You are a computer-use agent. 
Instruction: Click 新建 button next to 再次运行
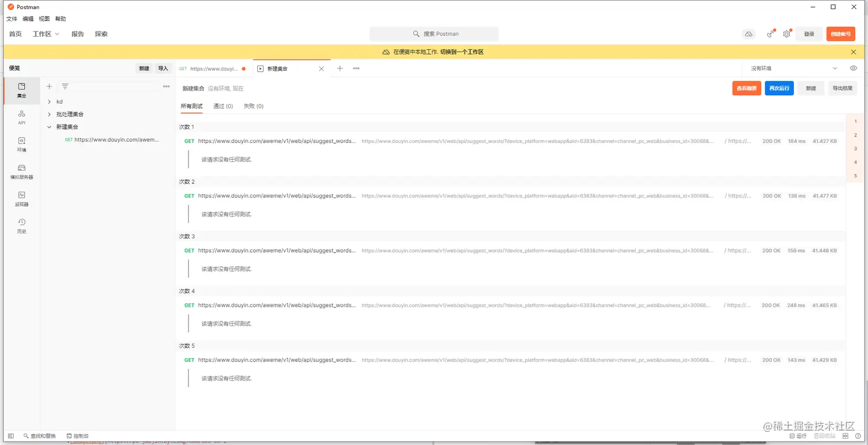click(811, 88)
